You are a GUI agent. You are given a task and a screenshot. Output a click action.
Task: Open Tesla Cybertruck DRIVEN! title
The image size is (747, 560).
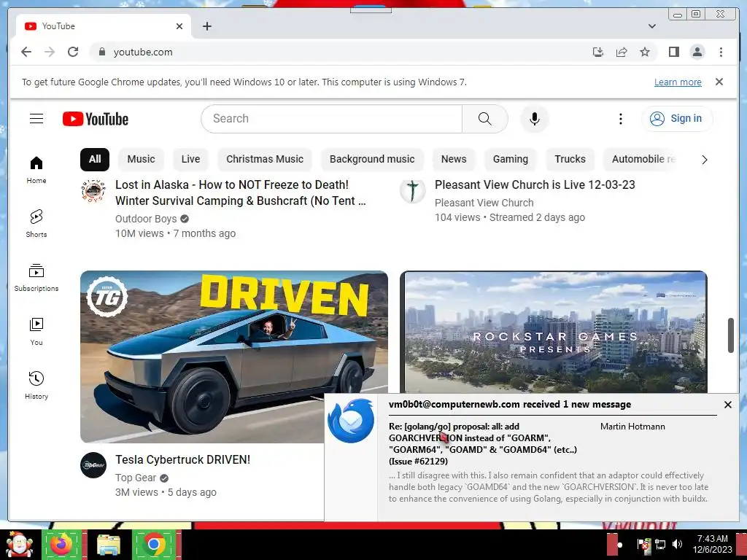point(182,459)
